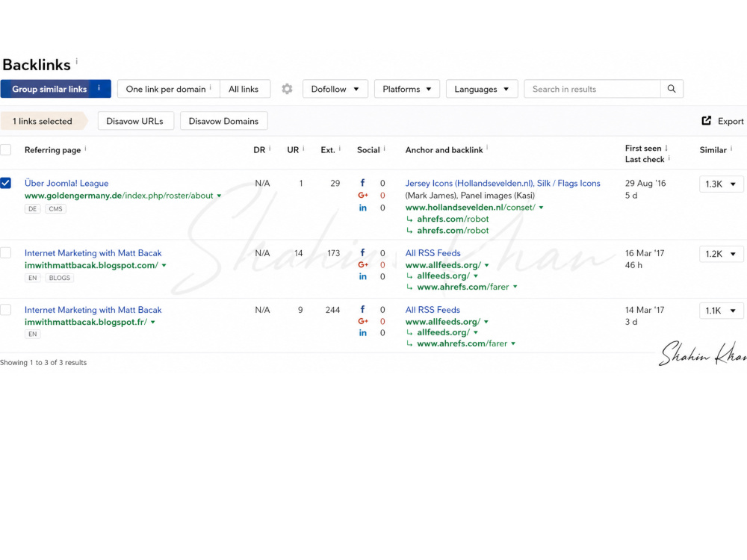This screenshot has width=747, height=560.
Task: Click info icon on Group similar links
Action: coord(99,87)
